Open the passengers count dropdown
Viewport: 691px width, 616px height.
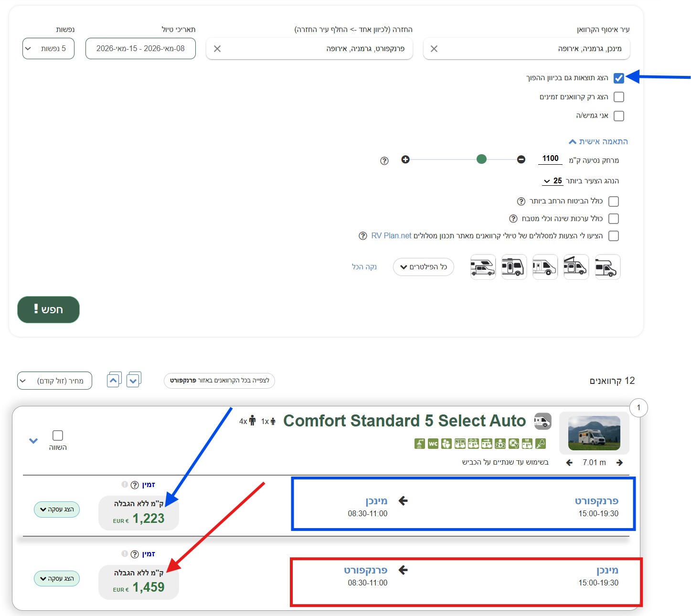(x=48, y=48)
